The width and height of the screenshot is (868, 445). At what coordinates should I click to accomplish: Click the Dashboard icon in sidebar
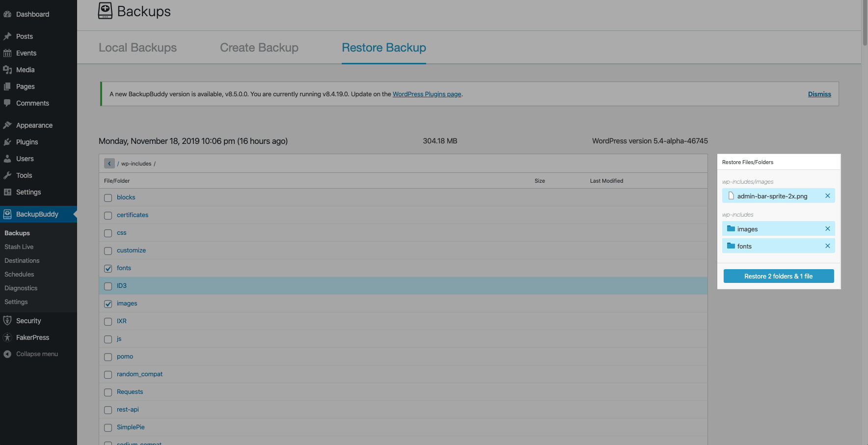coord(7,14)
